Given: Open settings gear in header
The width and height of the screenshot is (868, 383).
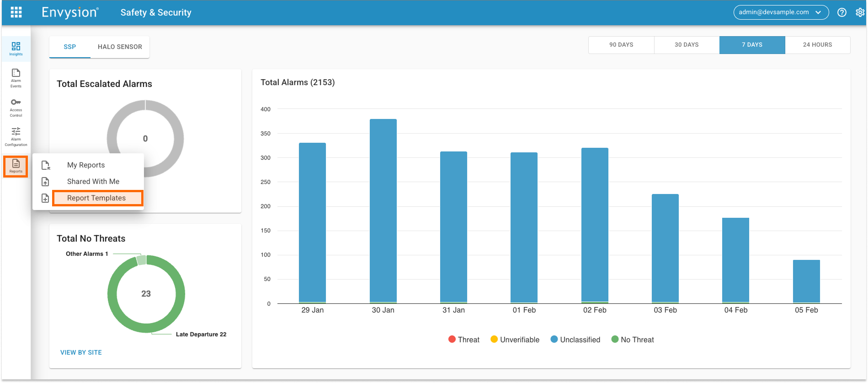Looking at the screenshot, I should [x=860, y=12].
